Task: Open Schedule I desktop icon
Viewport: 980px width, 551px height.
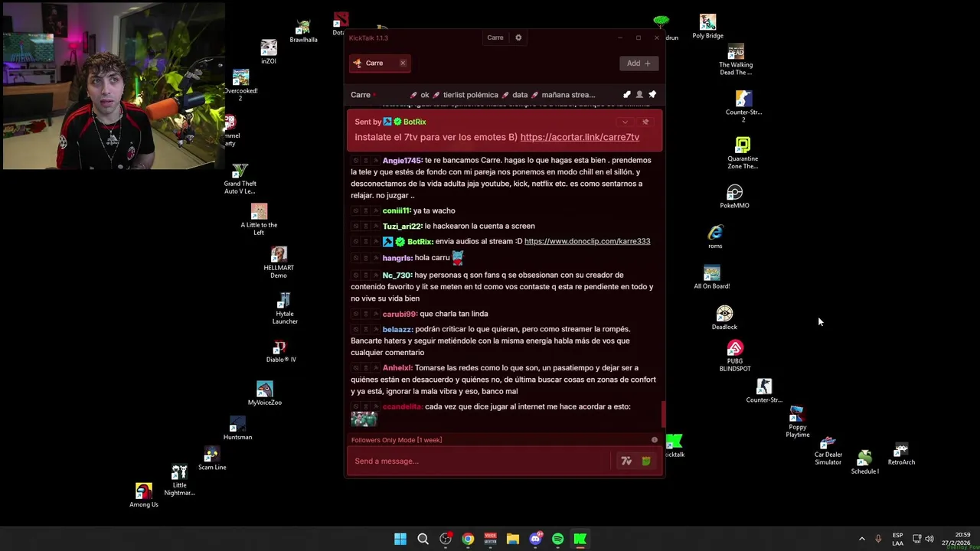Action: (x=864, y=462)
